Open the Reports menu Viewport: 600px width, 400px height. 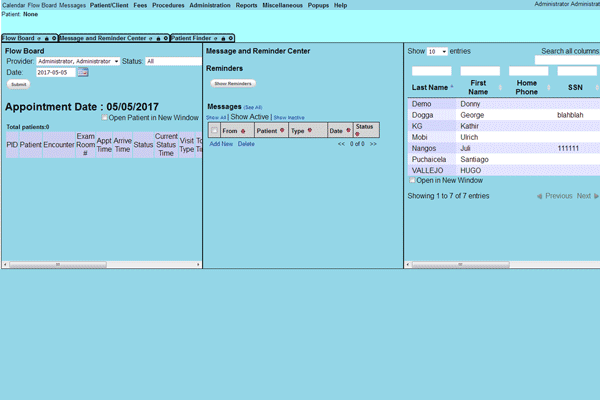pyautogui.click(x=246, y=6)
